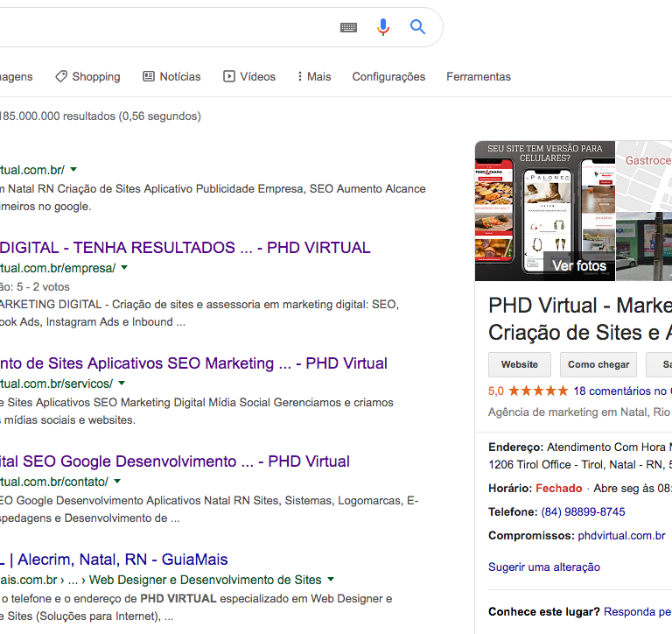This screenshot has height=634, width=672.
Task: Click the Notícias newspaper icon
Action: [x=148, y=76]
